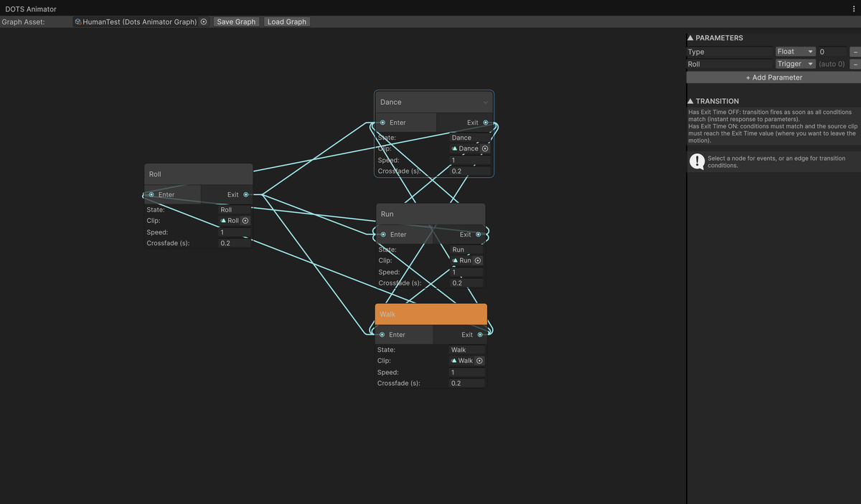Image resolution: width=861 pixels, height=504 pixels.
Task: Edit the Roll node State field
Action: point(235,210)
